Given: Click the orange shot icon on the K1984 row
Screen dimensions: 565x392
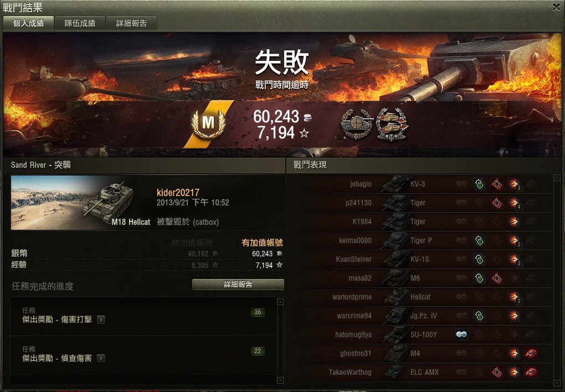Looking at the screenshot, I should [x=514, y=221].
